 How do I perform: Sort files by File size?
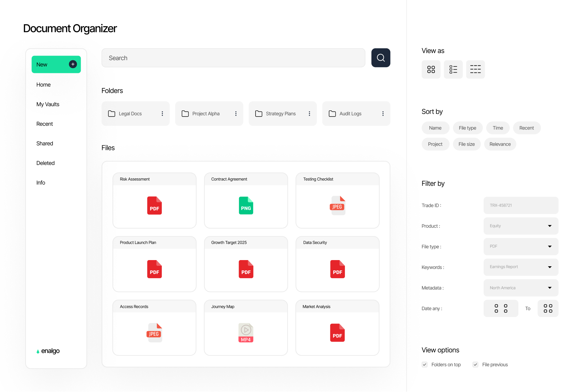click(467, 144)
